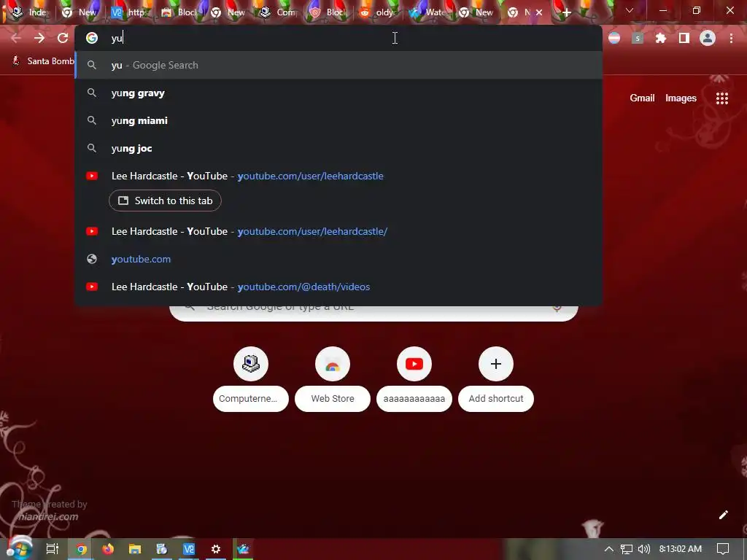Open Task View in the taskbar

[53, 549]
